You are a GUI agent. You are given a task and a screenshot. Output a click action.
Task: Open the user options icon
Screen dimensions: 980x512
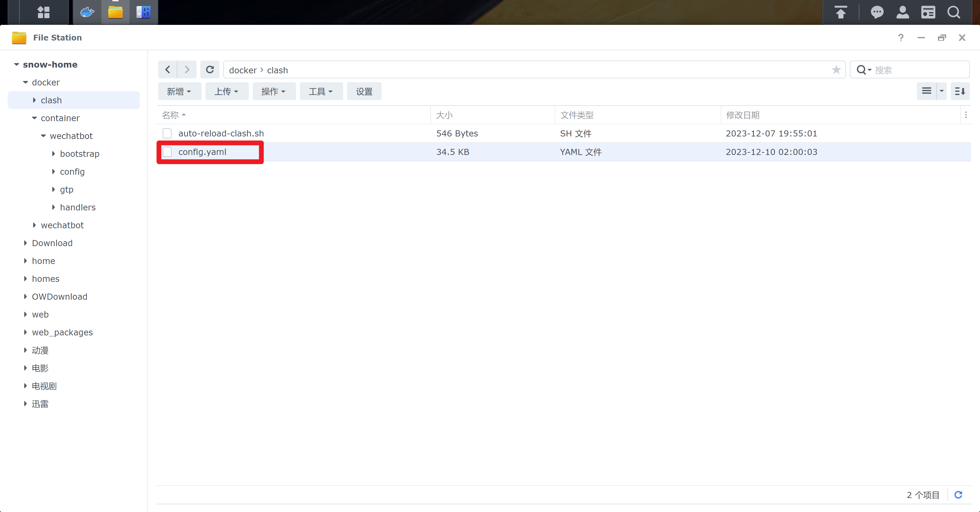902,12
